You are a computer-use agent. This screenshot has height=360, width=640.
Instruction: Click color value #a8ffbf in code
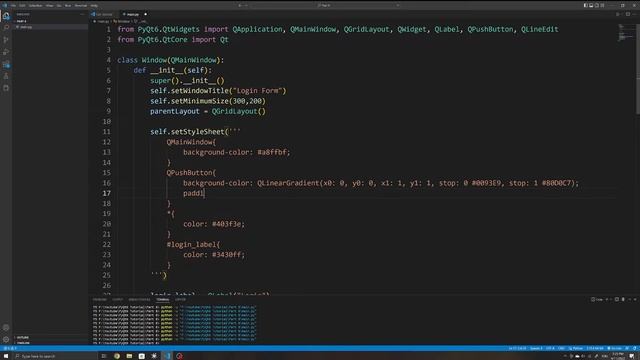[272, 152]
